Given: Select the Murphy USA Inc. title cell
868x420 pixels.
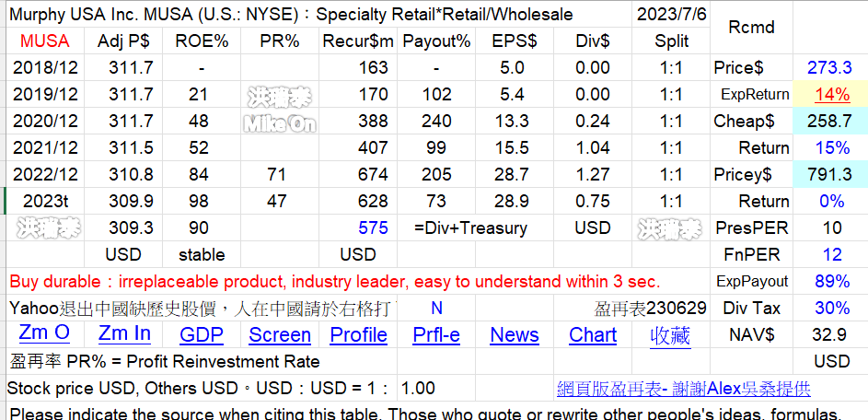Looking at the screenshot, I should point(318,15).
